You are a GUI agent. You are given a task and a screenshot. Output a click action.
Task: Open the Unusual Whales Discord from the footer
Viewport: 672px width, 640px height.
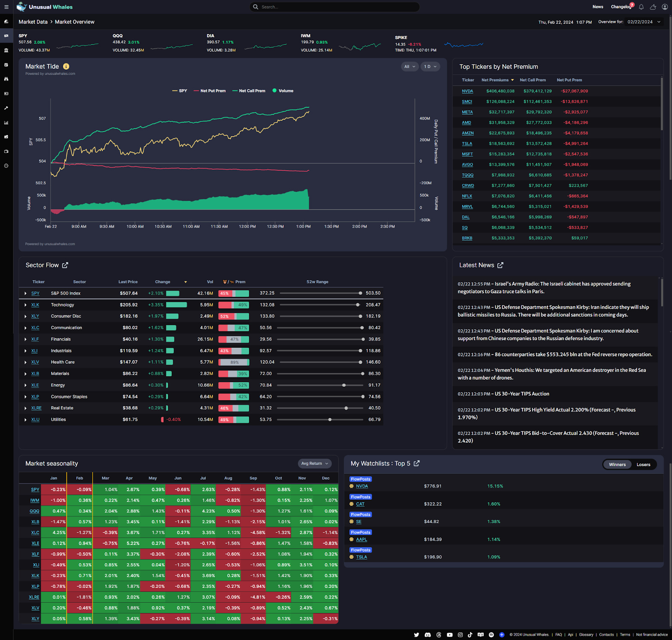(428, 635)
